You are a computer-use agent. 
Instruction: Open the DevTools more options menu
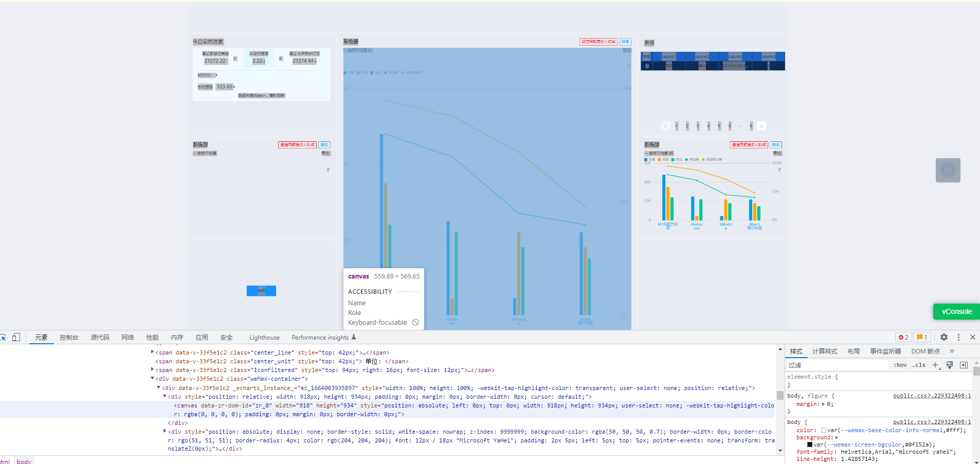pos(958,337)
